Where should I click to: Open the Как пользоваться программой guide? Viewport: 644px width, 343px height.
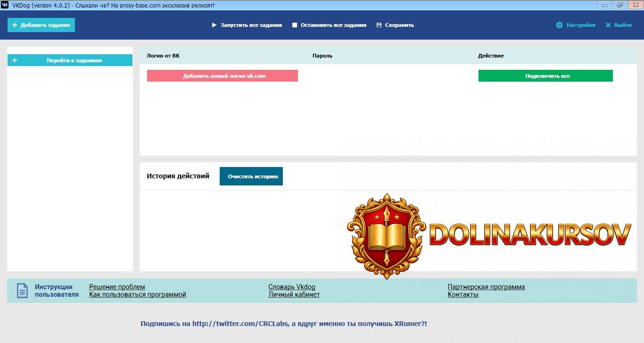click(x=137, y=294)
